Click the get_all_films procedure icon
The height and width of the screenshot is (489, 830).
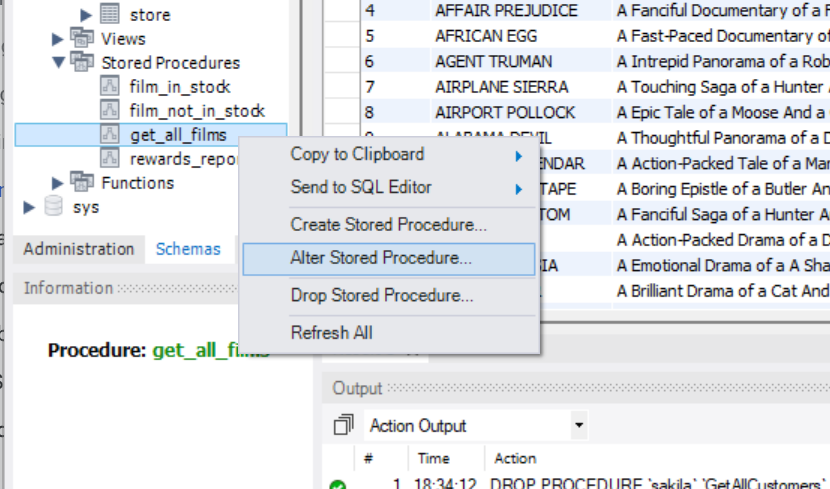(110, 134)
